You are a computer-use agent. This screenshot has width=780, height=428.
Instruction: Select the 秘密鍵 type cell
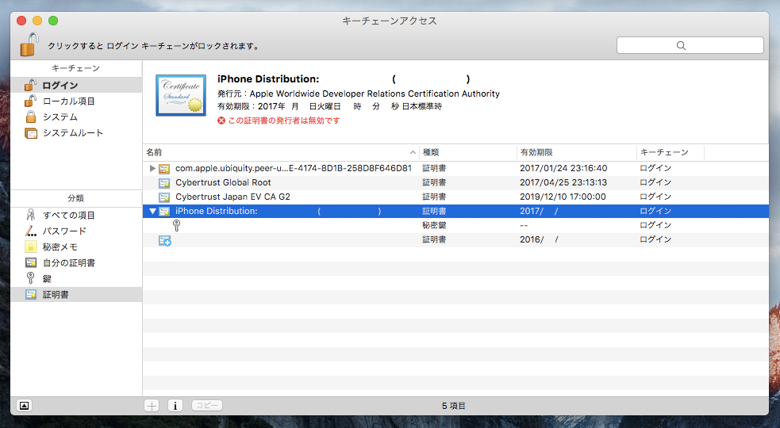tap(434, 225)
